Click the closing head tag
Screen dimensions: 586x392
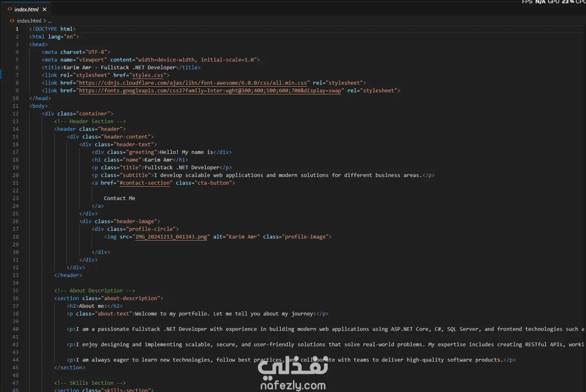pos(40,98)
